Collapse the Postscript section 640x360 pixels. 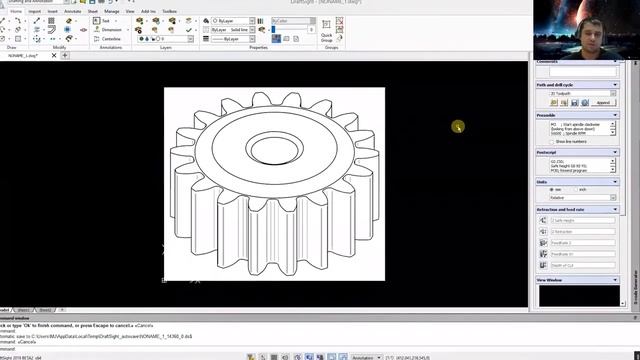point(615,152)
